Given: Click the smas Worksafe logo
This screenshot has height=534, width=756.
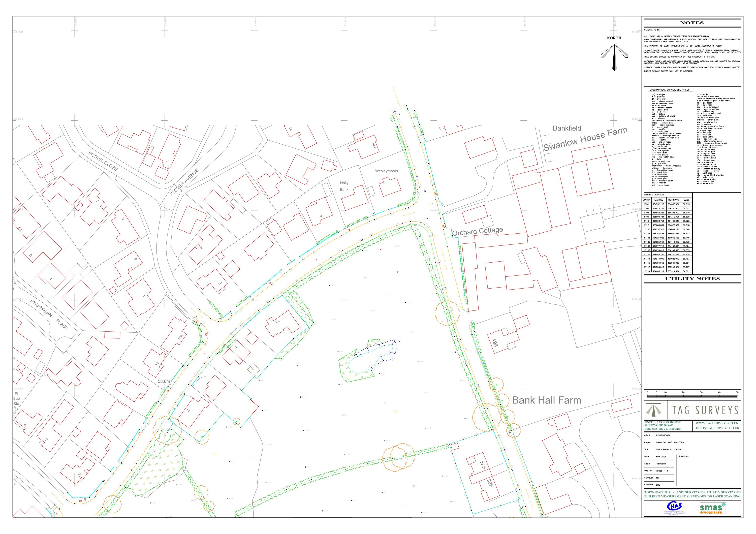Looking at the screenshot, I should (713, 508).
